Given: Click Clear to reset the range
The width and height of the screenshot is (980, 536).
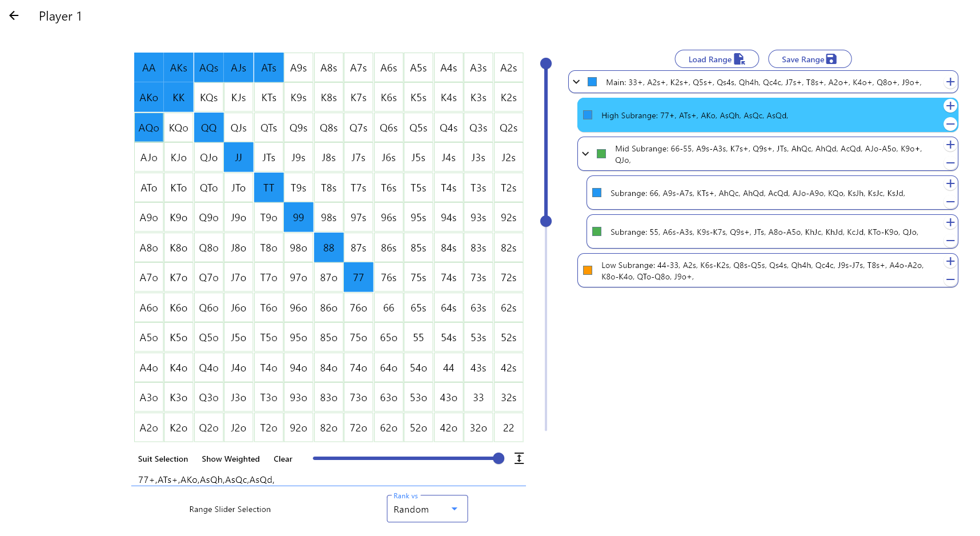Looking at the screenshot, I should point(283,459).
